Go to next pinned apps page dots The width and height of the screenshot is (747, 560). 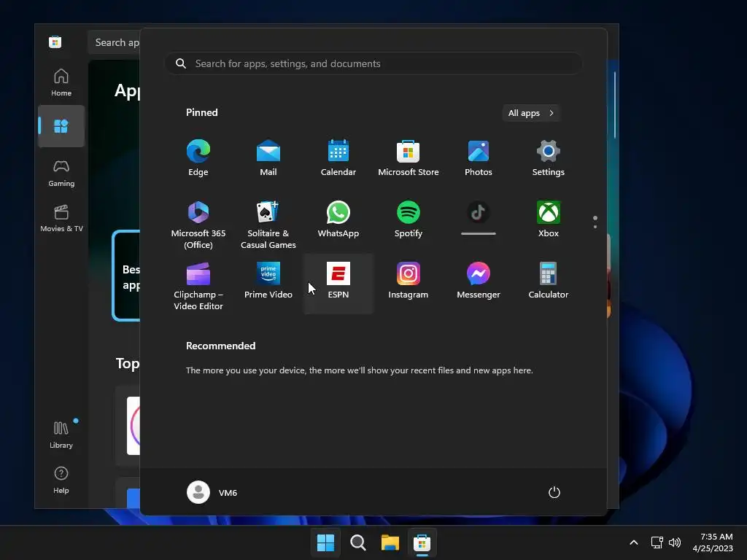click(595, 222)
